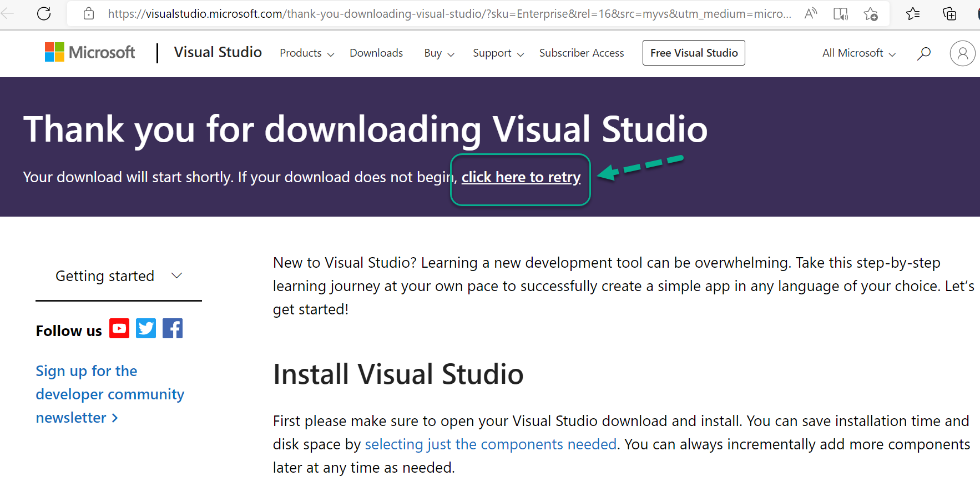
Task: Expand the Products menu
Action: click(x=306, y=53)
